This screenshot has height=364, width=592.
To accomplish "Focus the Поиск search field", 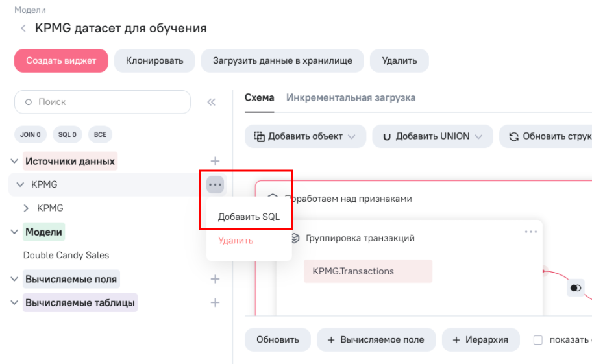I will tap(103, 102).
